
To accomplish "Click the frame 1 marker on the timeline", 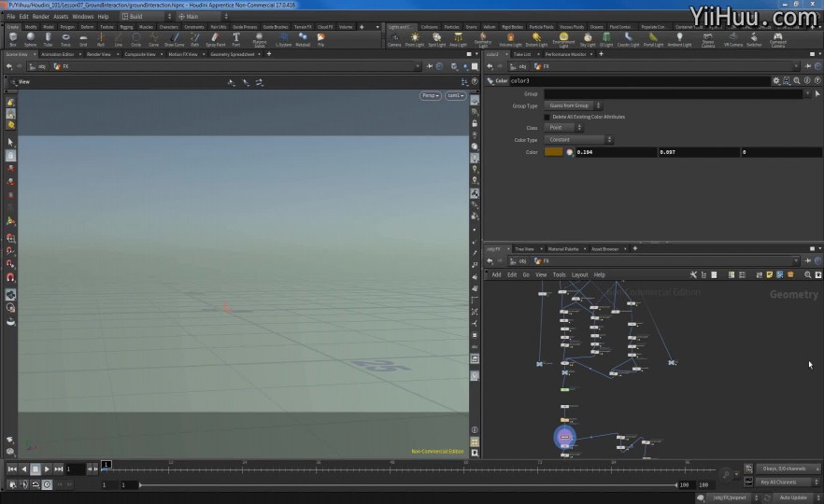I will point(107,464).
